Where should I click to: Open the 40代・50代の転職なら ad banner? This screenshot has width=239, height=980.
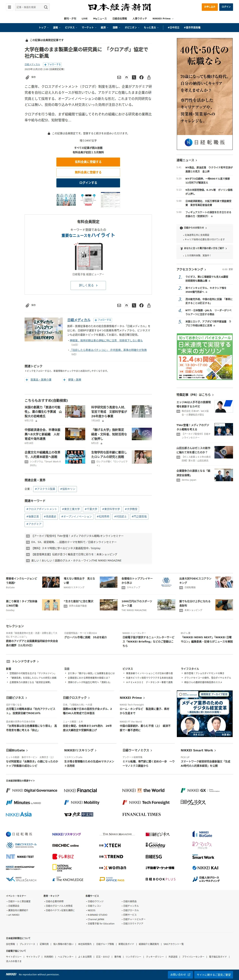[x=205, y=94]
